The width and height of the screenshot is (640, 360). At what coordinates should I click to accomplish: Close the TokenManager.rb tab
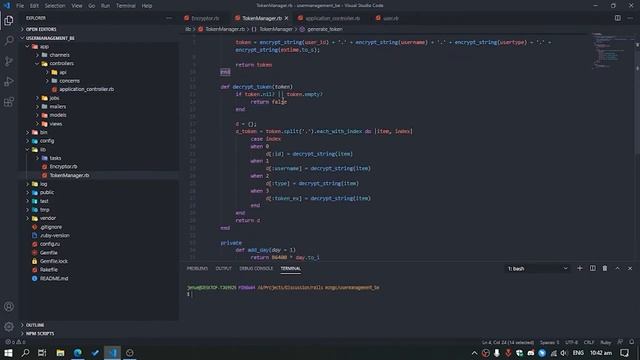(x=287, y=18)
